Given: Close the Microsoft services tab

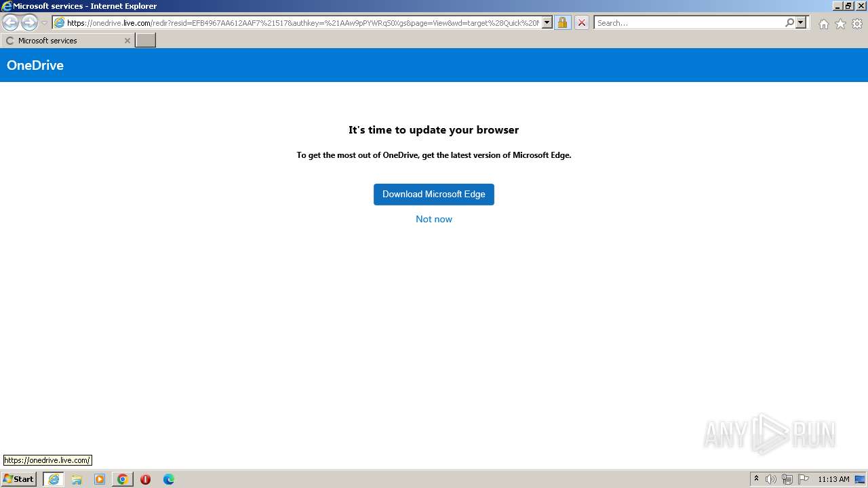Looking at the screenshot, I should pos(127,41).
